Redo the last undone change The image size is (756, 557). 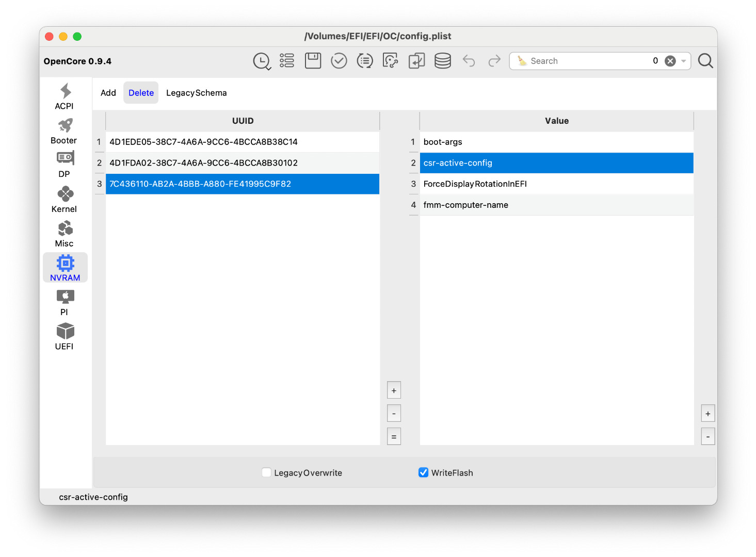494,61
